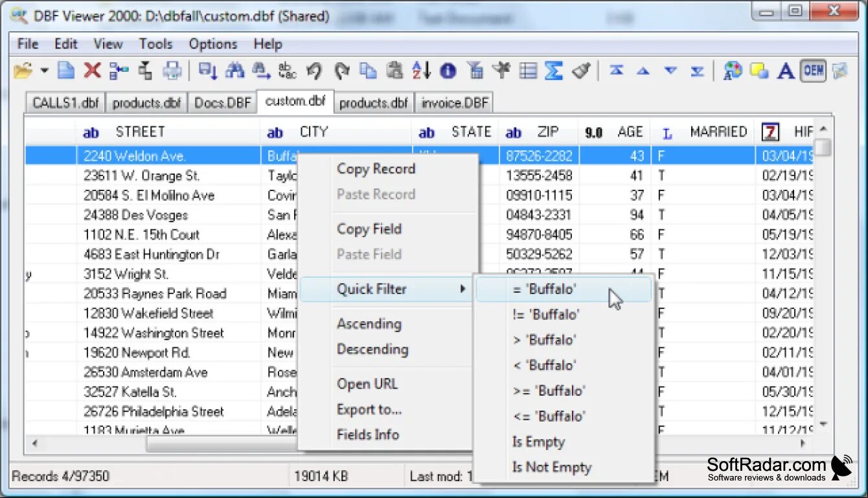Choose Copy Record from context menu
The height and width of the screenshot is (498, 868).
tap(376, 169)
